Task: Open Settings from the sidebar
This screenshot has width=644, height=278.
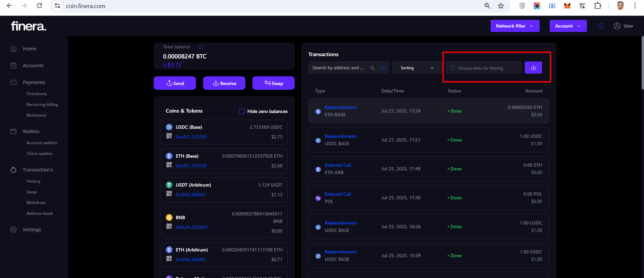Action: 32,230
